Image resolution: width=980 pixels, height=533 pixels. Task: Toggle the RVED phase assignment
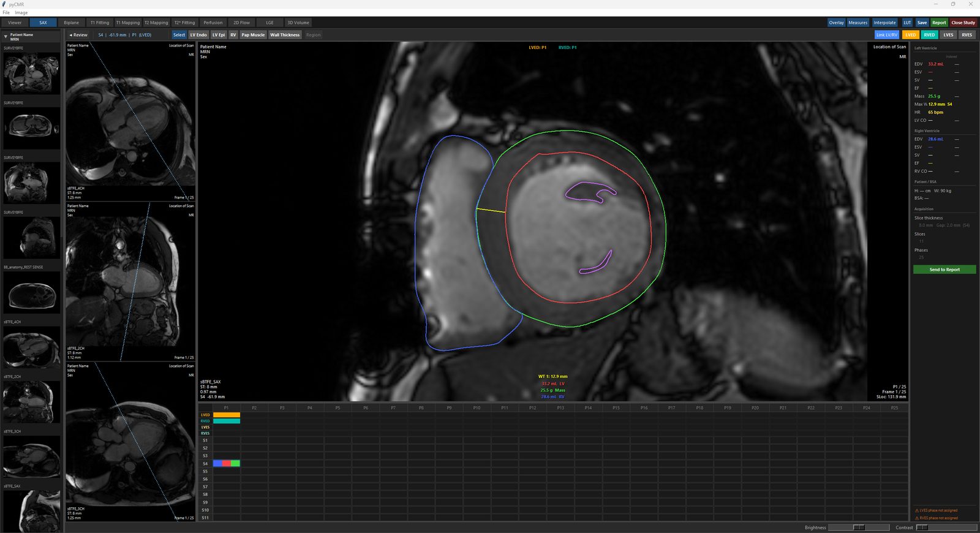(930, 35)
